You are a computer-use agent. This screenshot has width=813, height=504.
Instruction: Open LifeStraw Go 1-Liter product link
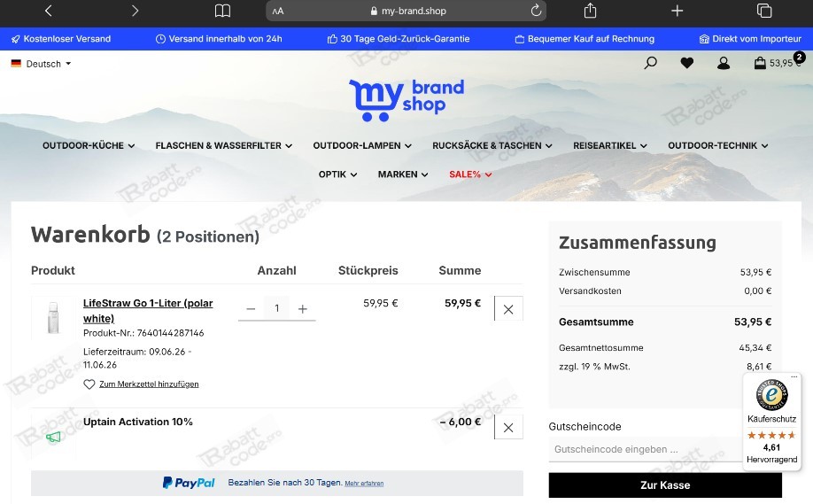[148, 311]
